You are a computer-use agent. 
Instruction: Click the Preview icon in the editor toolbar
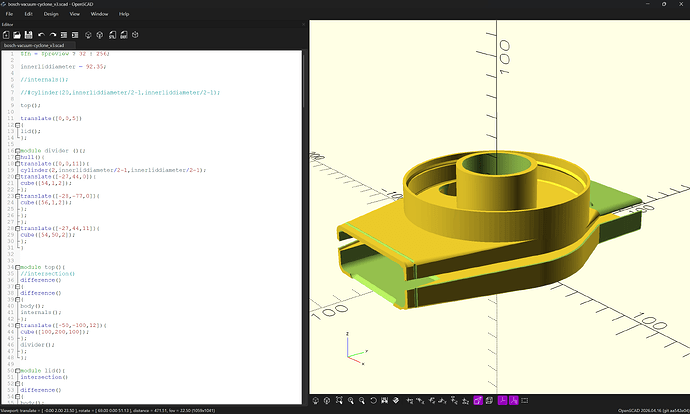coord(88,35)
